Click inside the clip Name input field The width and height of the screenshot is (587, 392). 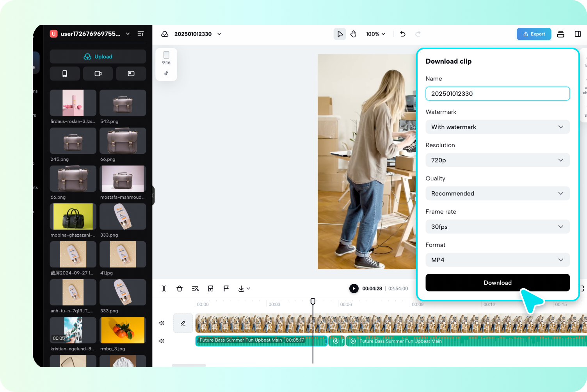point(497,93)
